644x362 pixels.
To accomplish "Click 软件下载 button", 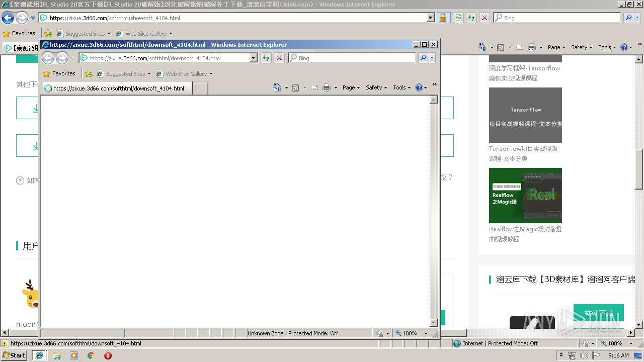I will click(x=599, y=314).
